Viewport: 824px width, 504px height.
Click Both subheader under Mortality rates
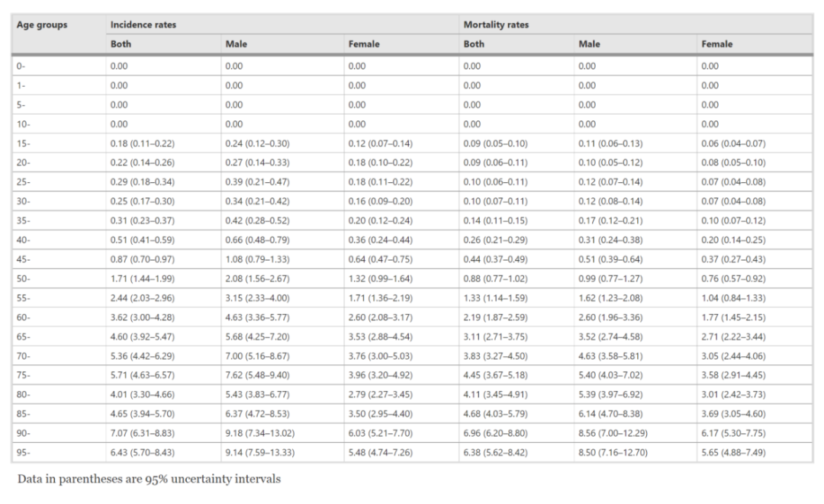474,44
